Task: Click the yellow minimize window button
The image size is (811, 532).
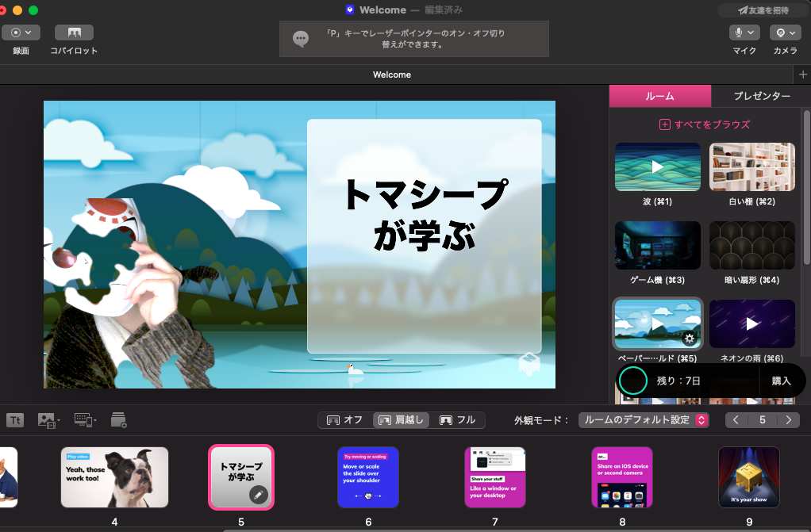Action: [17, 10]
